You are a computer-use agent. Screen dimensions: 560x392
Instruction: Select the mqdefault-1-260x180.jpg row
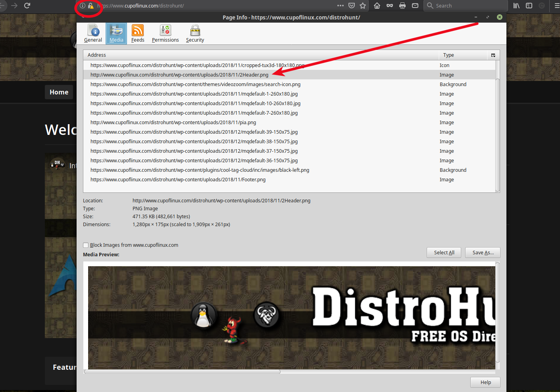pyautogui.click(x=289, y=94)
